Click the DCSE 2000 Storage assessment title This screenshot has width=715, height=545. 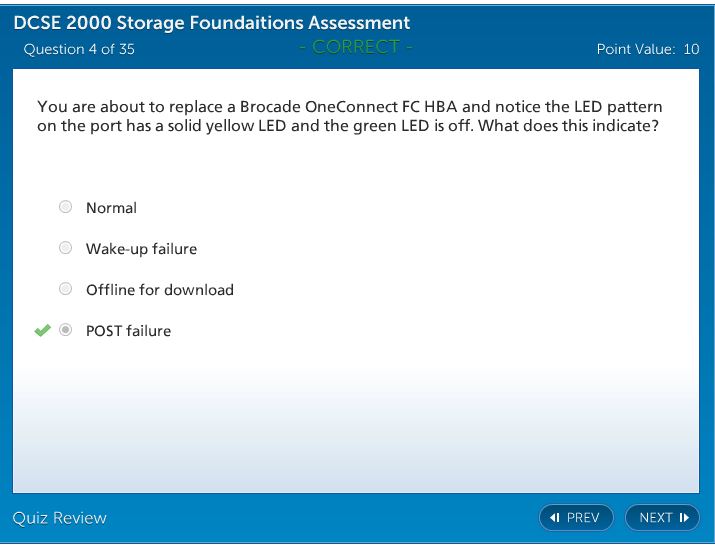[x=212, y=23]
